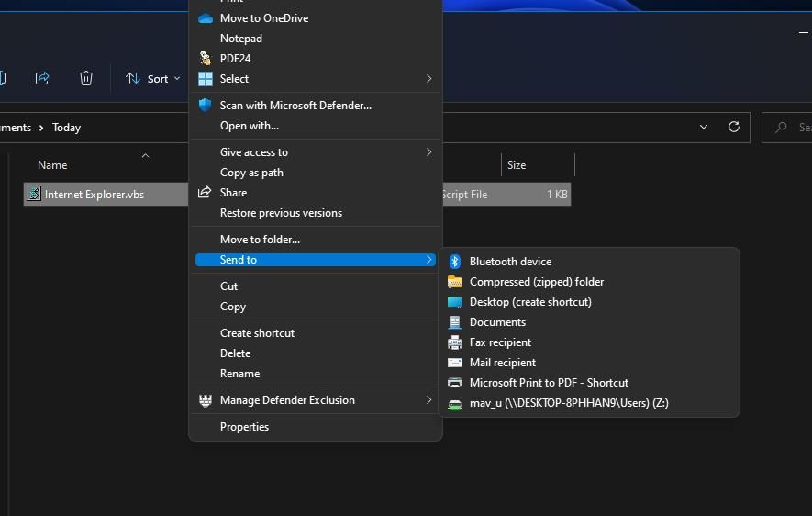Click the Microsoft Defender shield icon
The width and height of the screenshot is (812, 516).
pos(206,106)
